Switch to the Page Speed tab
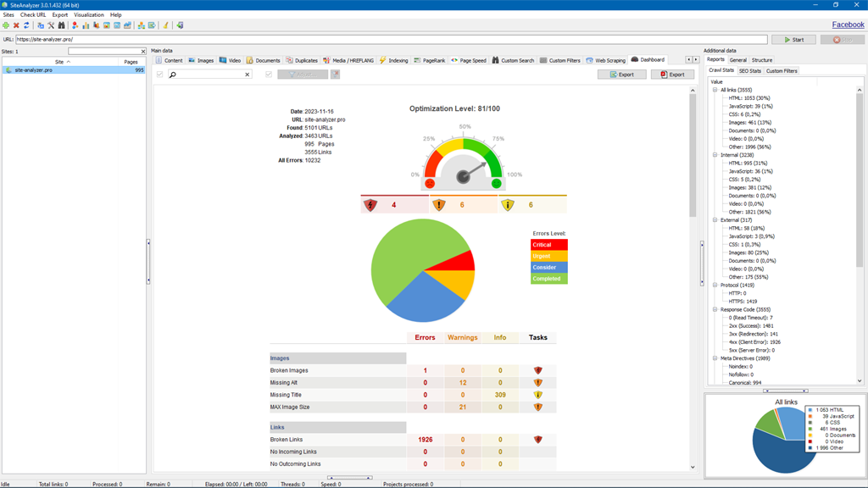Viewport: 868px width, 488px height. point(473,60)
